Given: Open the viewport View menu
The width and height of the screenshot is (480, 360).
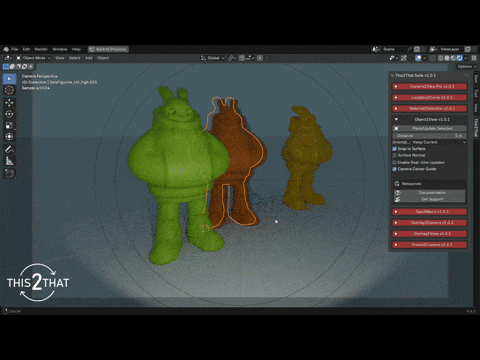Looking at the screenshot, I should click(60, 58).
